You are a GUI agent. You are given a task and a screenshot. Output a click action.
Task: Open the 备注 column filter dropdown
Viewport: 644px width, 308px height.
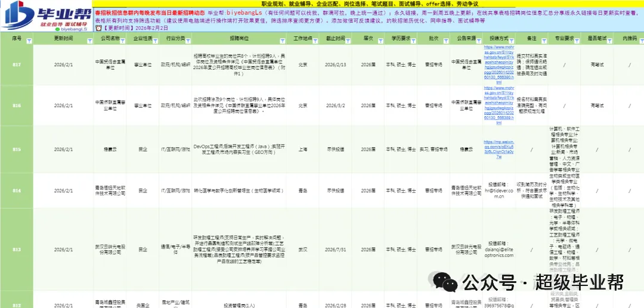coord(544,41)
